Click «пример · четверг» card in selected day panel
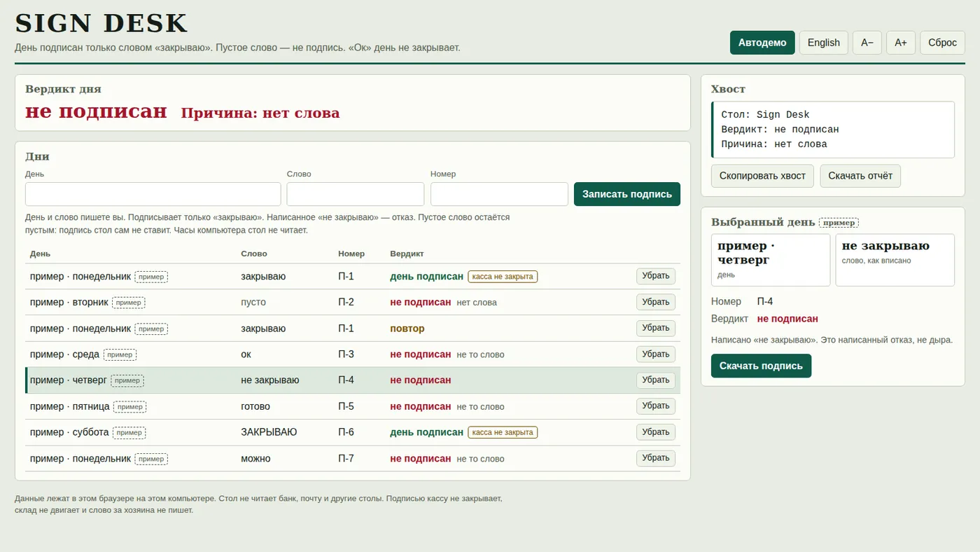 (771, 260)
